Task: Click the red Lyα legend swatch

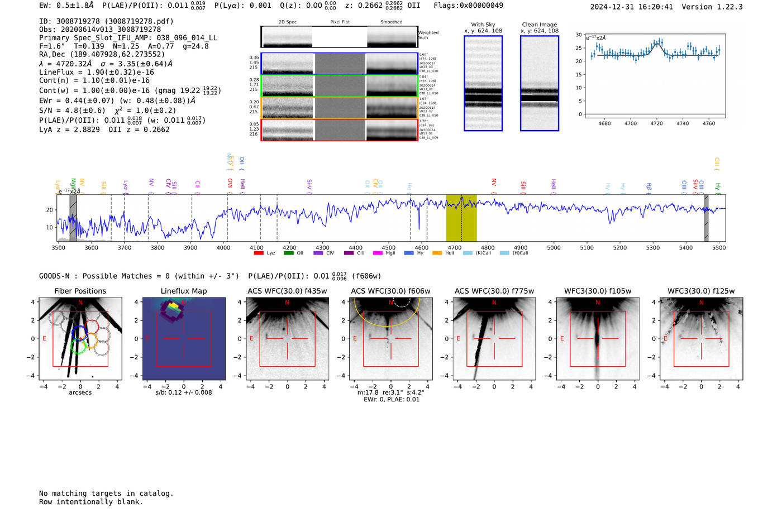Action: [259, 253]
